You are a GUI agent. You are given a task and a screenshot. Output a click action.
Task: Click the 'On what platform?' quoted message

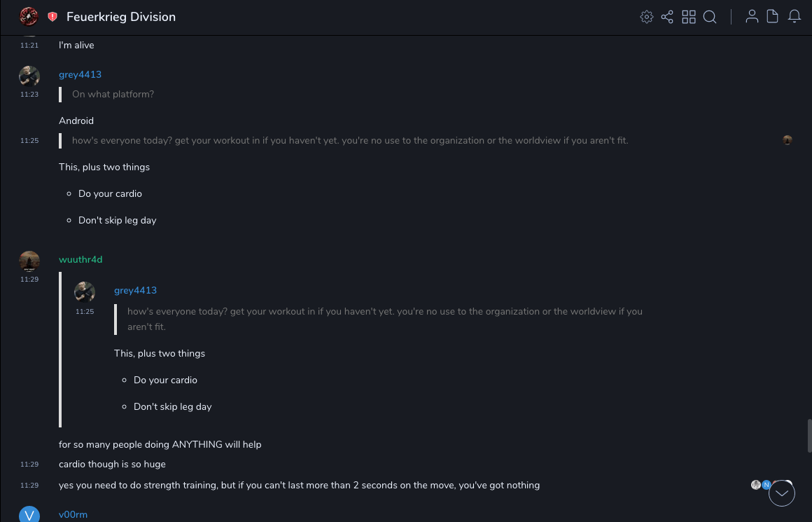(x=113, y=94)
